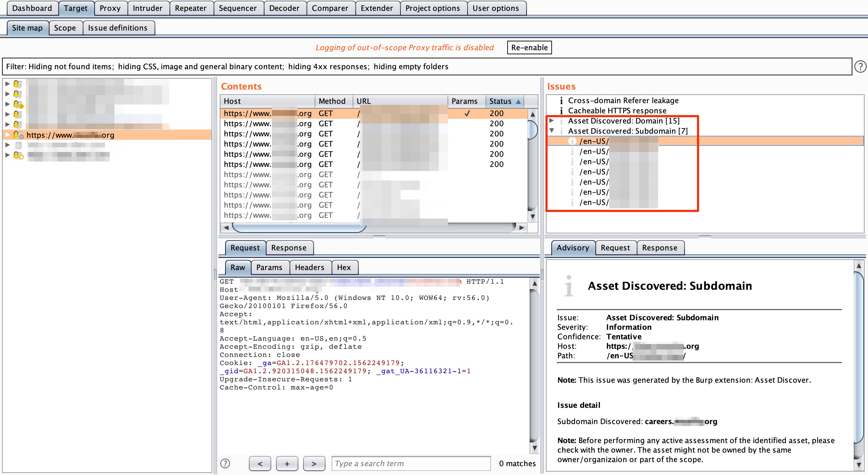Click info icon for Cross-domain Referer leakage
The height and width of the screenshot is (475, 868).
coord(561,100)
